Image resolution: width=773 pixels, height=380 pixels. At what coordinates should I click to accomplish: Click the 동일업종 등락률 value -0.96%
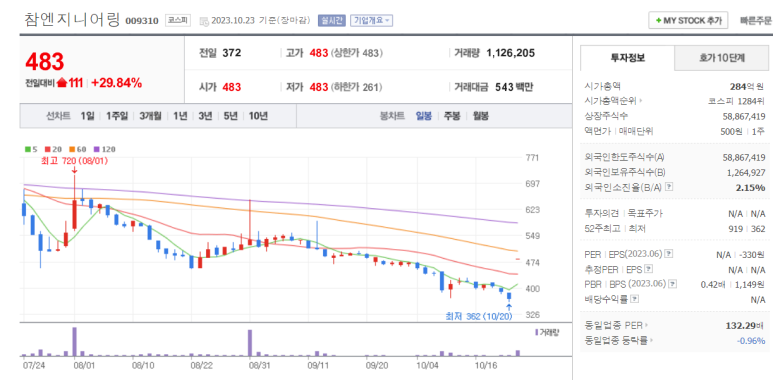tap(751, 341)
